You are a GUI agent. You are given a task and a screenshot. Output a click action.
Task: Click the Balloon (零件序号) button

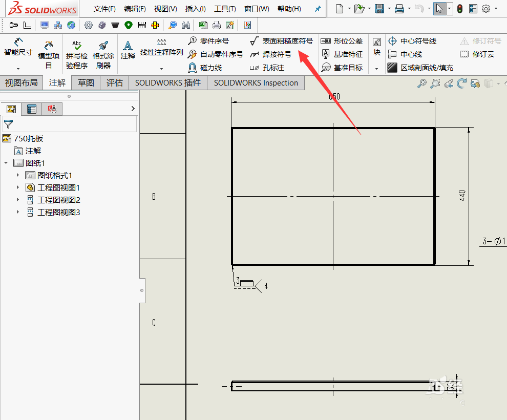tap(208, 41)
